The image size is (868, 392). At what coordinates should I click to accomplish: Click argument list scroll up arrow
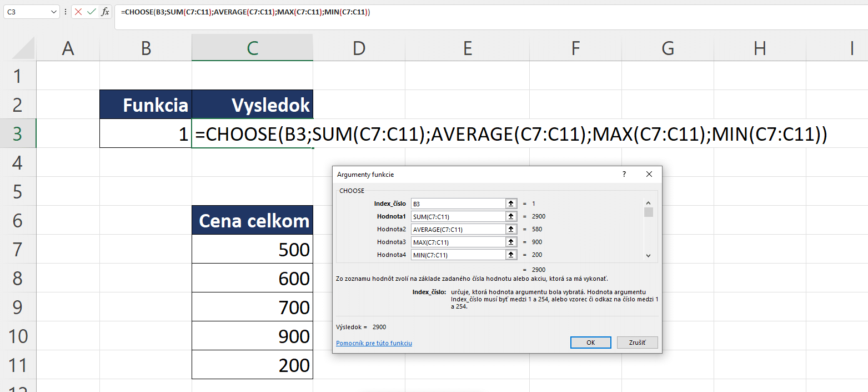point(648,203)
